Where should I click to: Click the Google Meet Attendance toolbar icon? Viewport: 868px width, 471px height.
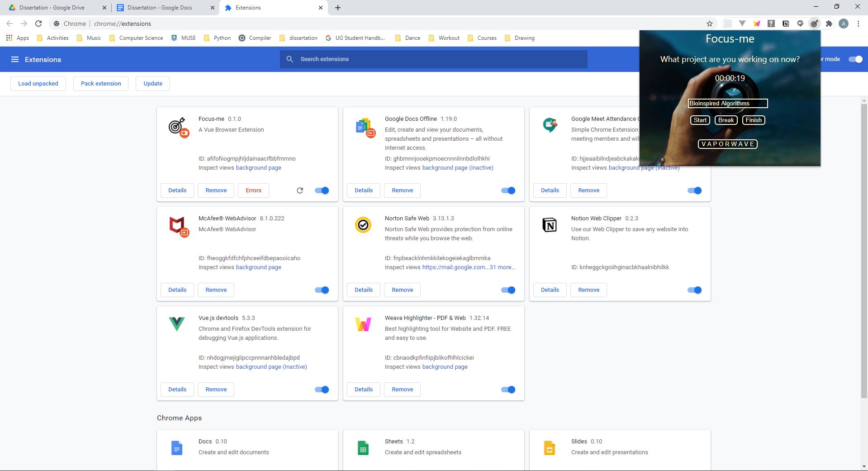click(x=800, y=24)
